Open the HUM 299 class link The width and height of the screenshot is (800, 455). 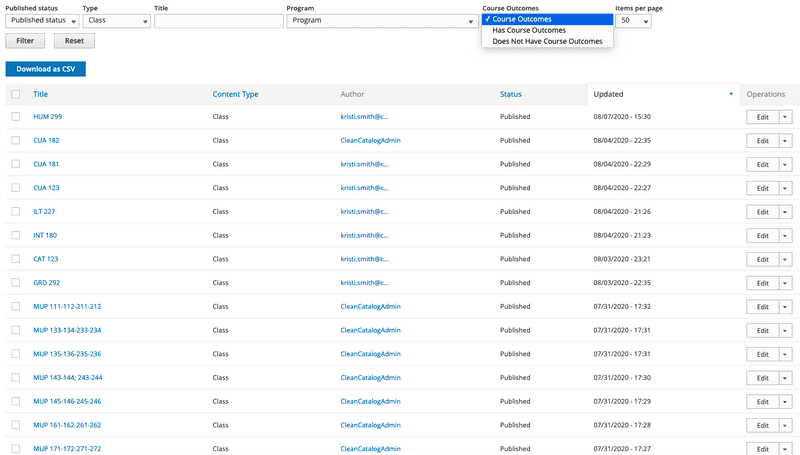coord(47,117)
